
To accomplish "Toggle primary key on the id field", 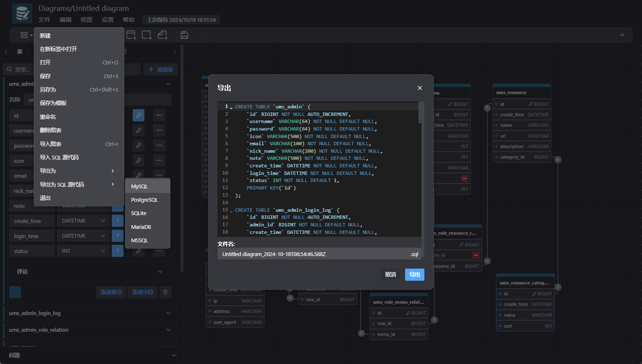I will click(x=139, y=115).
